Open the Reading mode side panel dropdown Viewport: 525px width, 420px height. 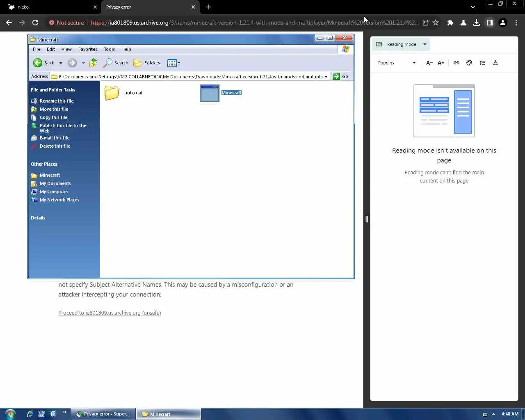click(401, 44)
